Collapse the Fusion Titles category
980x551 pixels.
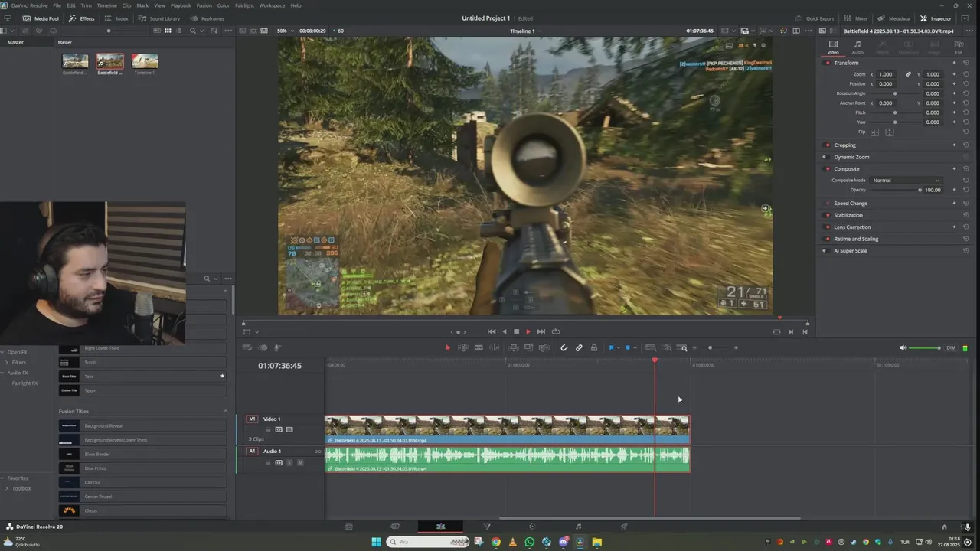225,411
